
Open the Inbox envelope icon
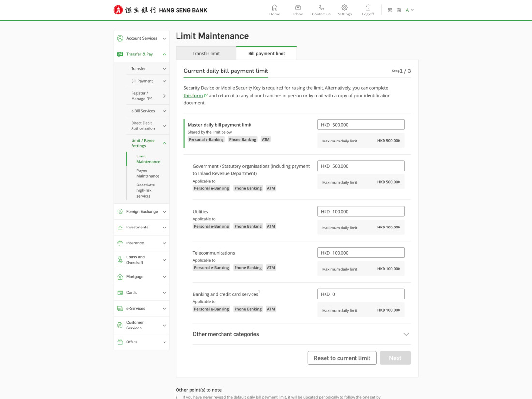(x=298, y=8)
